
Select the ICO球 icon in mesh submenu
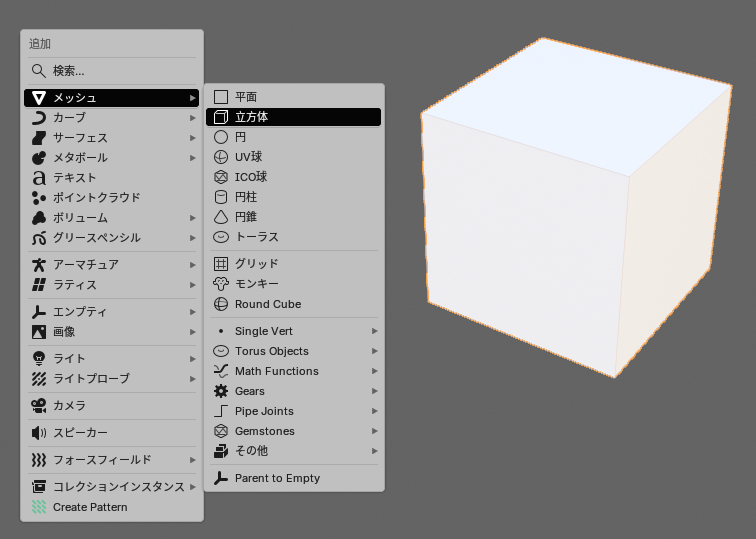click(x=221, y=177)
